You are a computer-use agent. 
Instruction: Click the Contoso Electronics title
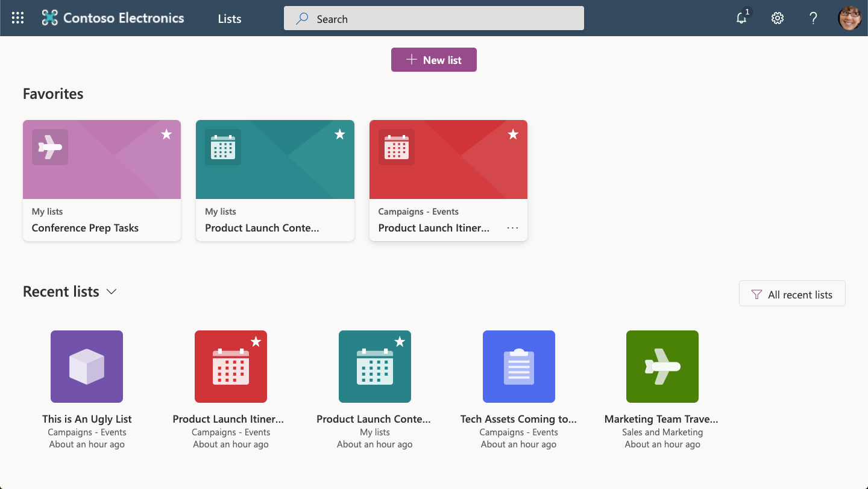click(x=124, y=18)
